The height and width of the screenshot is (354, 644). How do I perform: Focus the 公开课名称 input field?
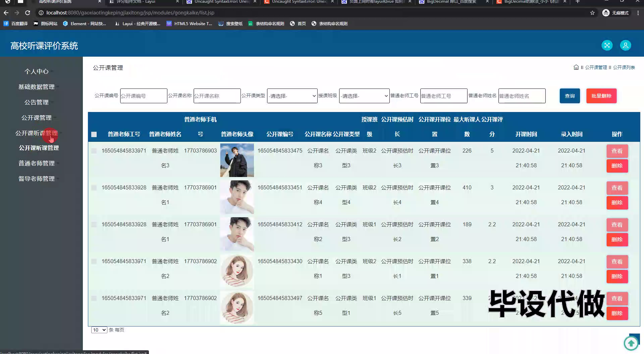click(x=217, y=96)
